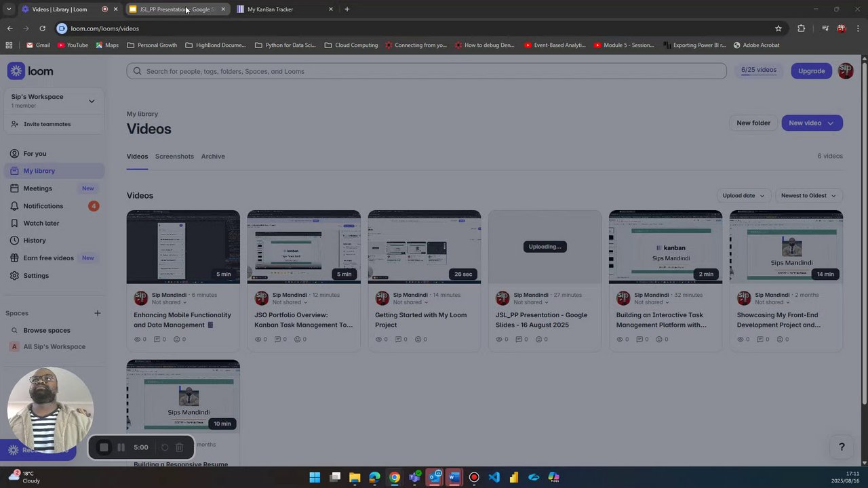
Task: Open the New video dropdown
Action: [812, 123]
